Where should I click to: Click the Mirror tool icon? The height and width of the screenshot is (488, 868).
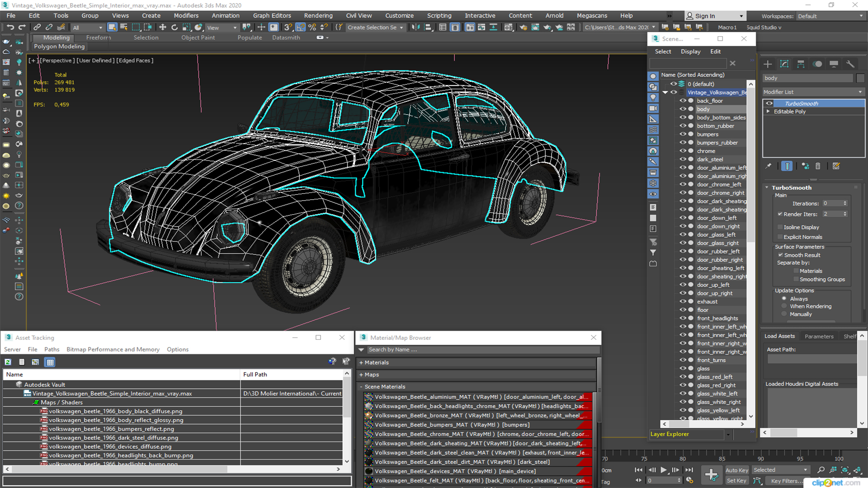(x=415, y=28)
